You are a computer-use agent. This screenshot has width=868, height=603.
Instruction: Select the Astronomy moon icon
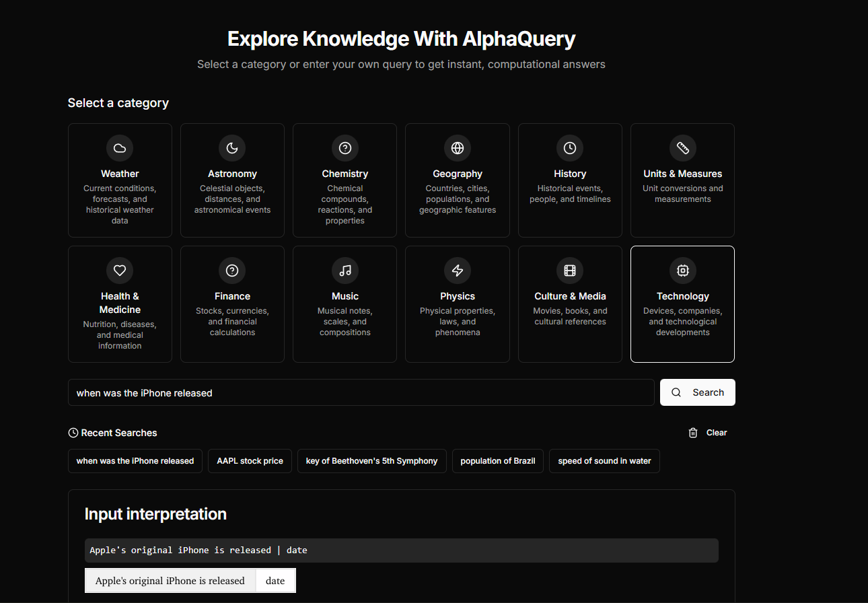(x=232, y=148)
